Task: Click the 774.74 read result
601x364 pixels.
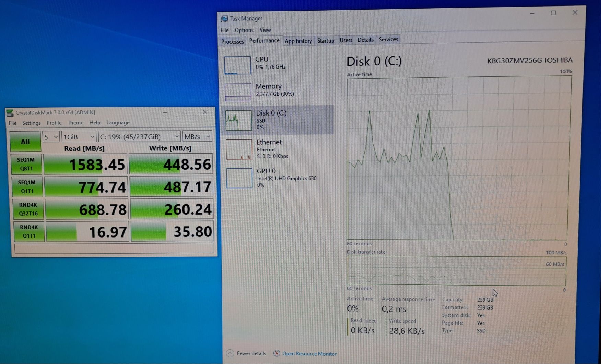Action: [x=86, y=187]
